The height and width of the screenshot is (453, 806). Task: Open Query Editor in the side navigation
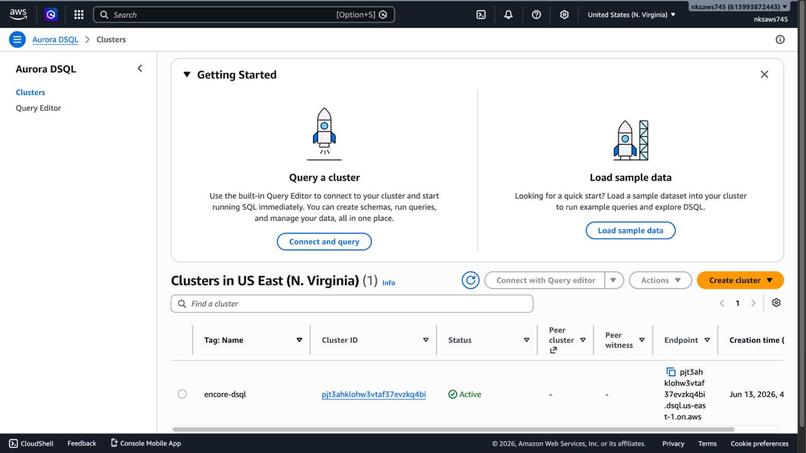click(38, 108)
